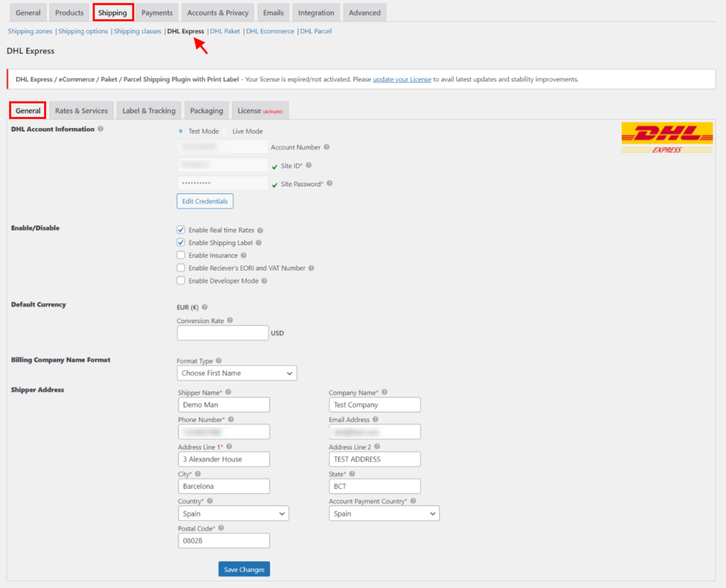
Task: Go to DHL Paket link
Action: tap(225, 31)
